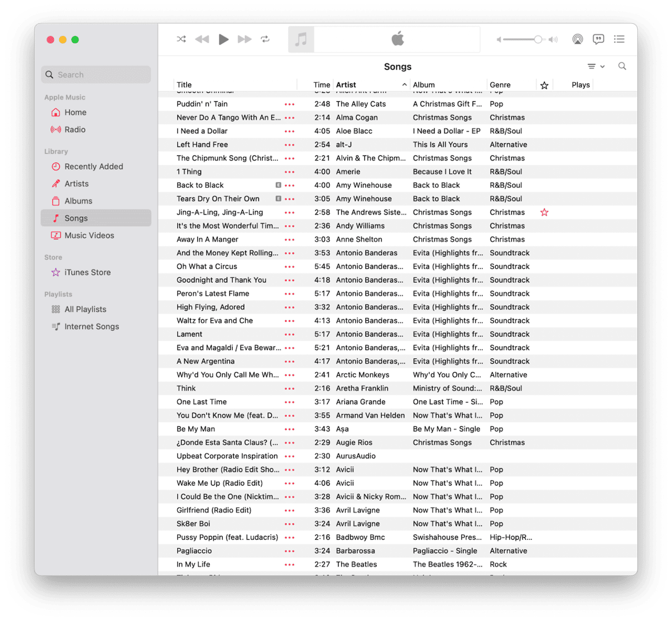The height and width of the screenshot is (621, 672).
Task: Open All Playlists
Action: (85, 309)
